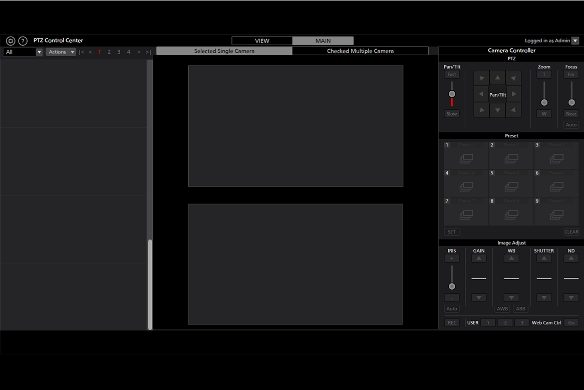Screen dimensions: 584x390
Task: Switch to the VIEW tab
Action: pos(262,41)
